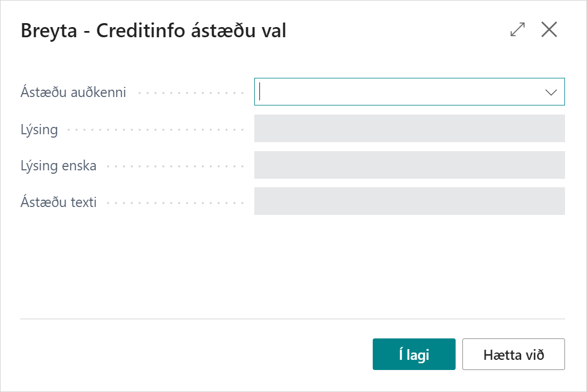This screenshot has height=392, width=587.
Task: Click the Ástæðu auðkenni label
Action: 73,93
